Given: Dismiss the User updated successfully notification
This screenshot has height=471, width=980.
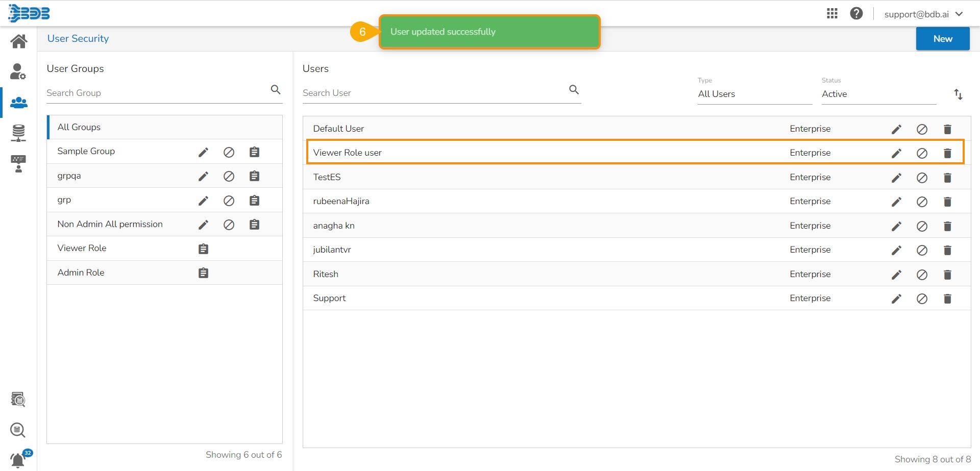Looking at the screenshot, I should 489,32.
